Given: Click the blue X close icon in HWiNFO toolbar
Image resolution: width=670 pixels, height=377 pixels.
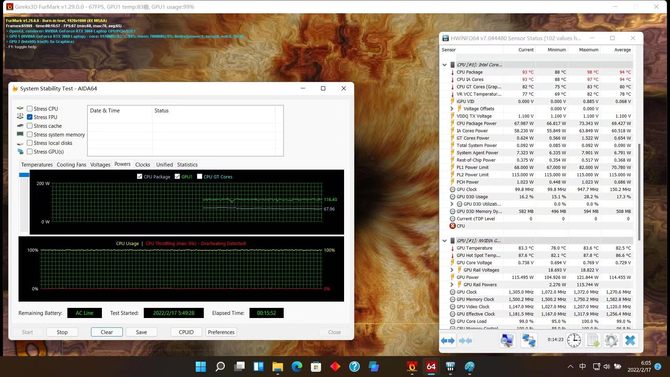Looking at the screenshot, I should (x=630, y=340).
